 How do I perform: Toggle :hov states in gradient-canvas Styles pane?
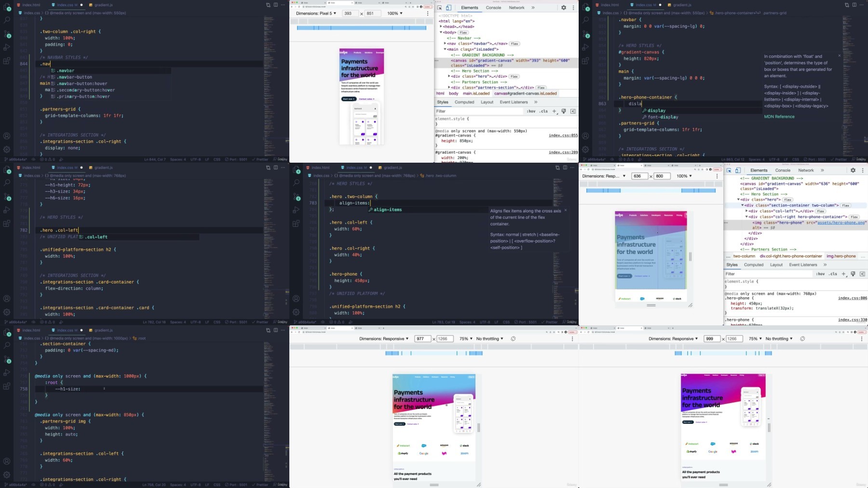coord(531,112)
